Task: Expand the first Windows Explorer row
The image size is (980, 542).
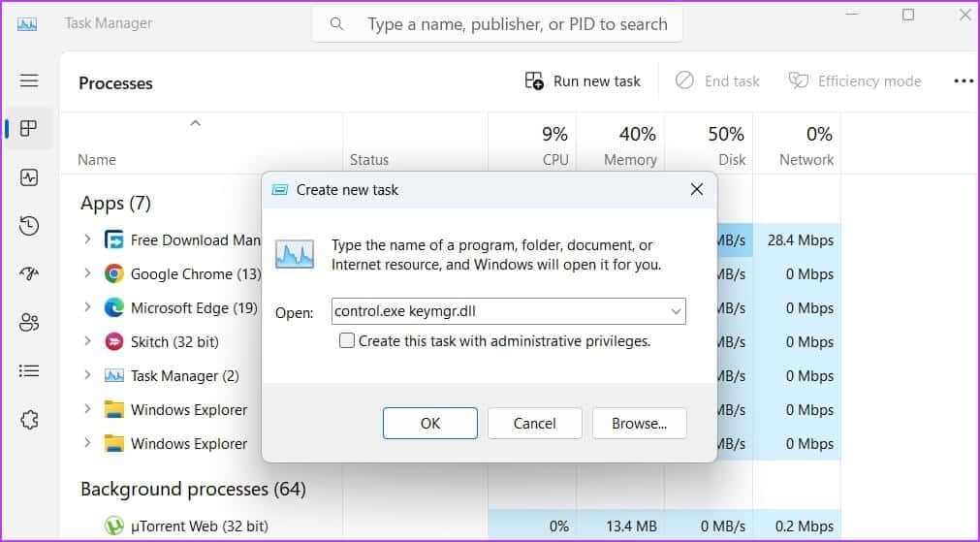Action: tap(87, 409)
